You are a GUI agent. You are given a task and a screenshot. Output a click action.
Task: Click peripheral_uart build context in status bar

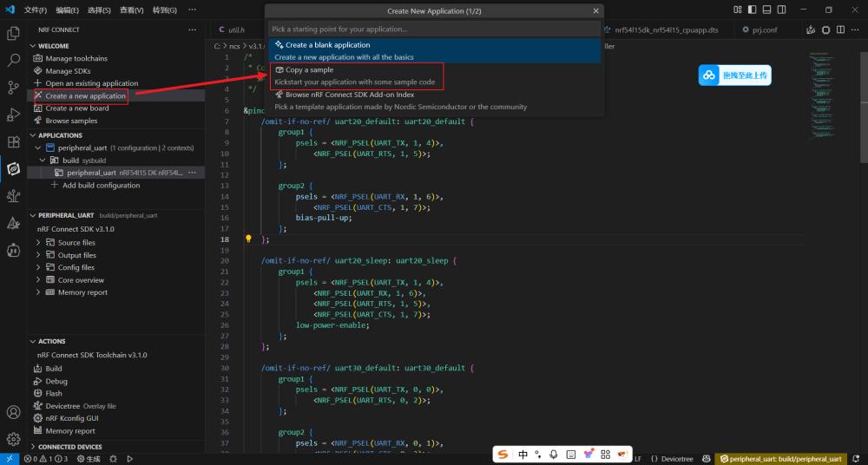pyautogui.click(x=781, y=459)
